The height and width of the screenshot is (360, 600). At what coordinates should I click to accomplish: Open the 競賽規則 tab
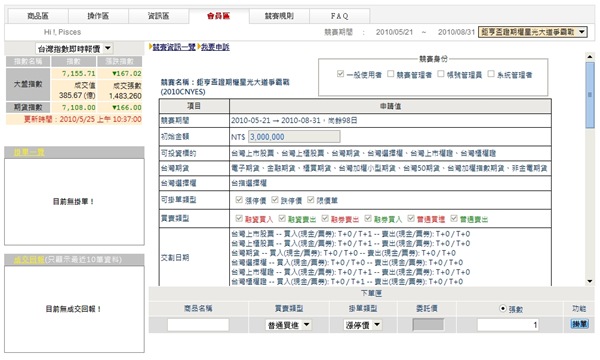279,16
